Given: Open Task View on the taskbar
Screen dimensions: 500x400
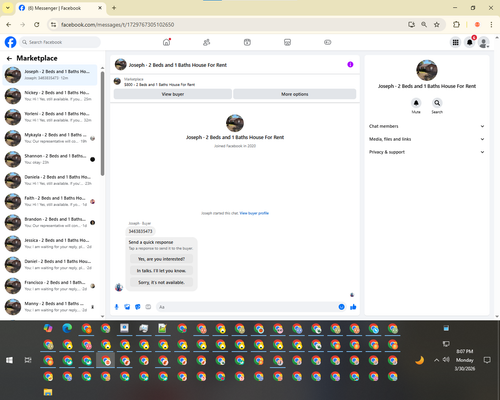Looking at the screenshot, I should click(x=28, y=360).
